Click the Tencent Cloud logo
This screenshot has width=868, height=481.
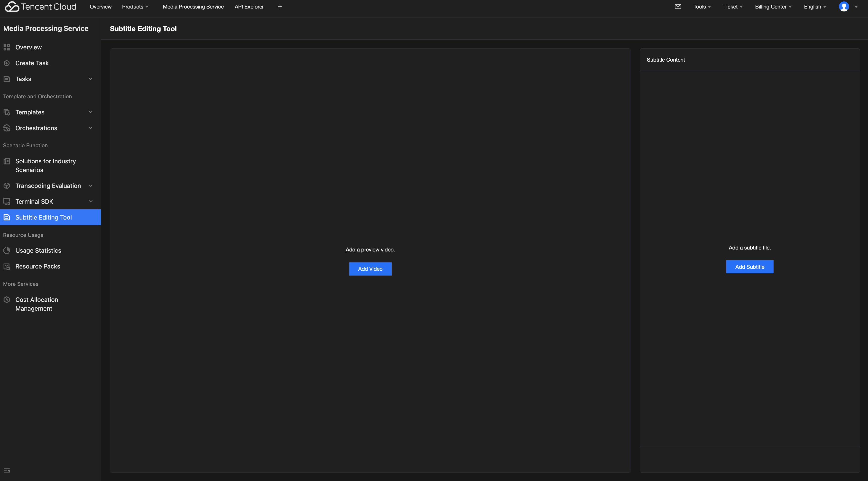(x=40, y=7)
